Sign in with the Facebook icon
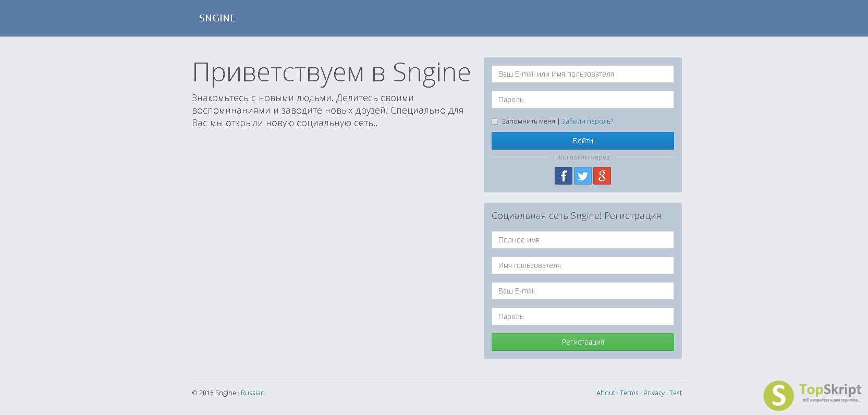 563,176
